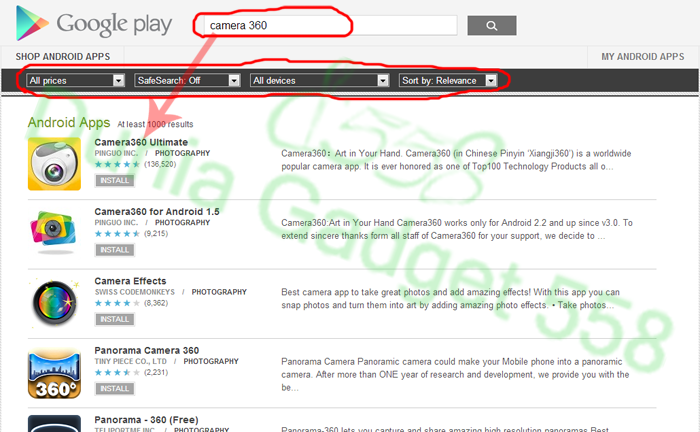Open the All prices dropdown
Image resolution: width=700 pixels, height=432 pixels.
[75, 80]
